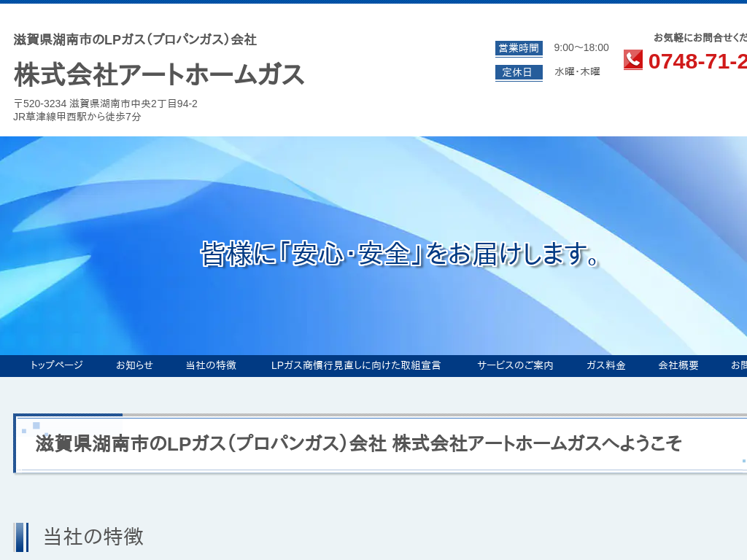The height and width of the screenshot is (560, 747).
Task: Click the 9:00〜18:00 business hours text
Action: (x=581, y=48)
